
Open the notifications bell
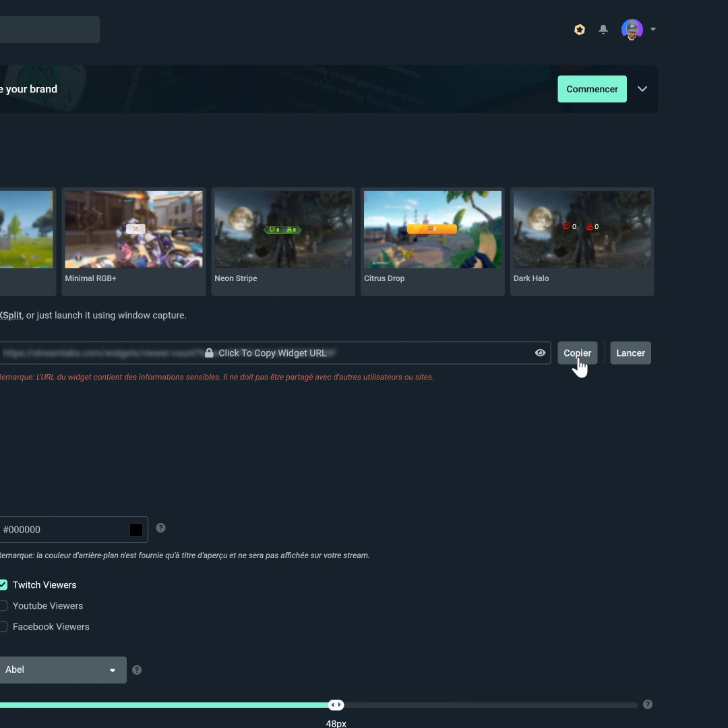603,30
